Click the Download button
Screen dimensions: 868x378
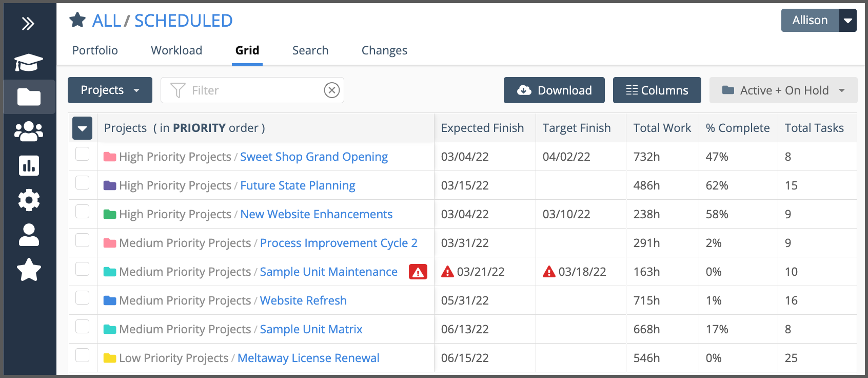click(554, 90)
